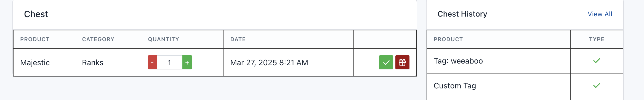Image resolution: width=644 pixels, height=100 pixels.
Task: Click the PRODUCT column header in Chest History
Action: pyautogui.click(x=448, y=39)
